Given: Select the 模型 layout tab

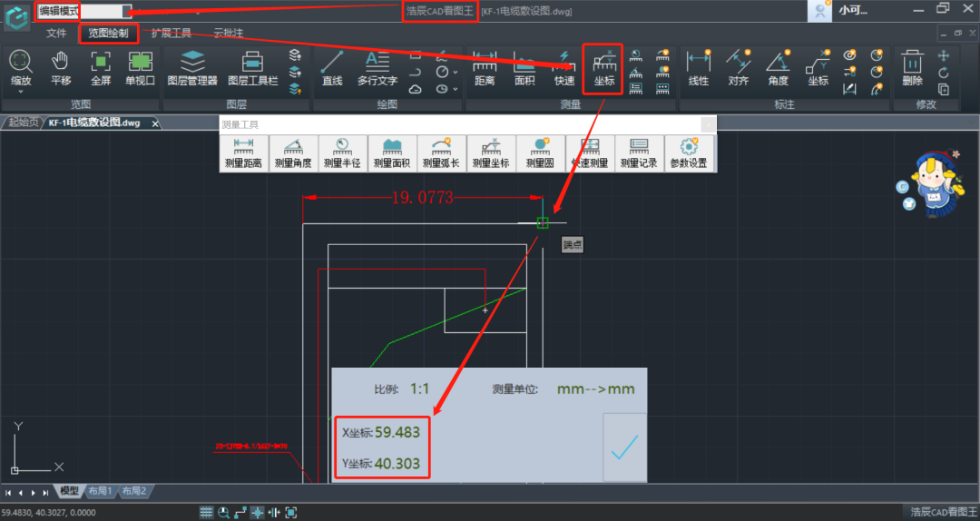Looking at the screenshot, I should coord(69,492).
